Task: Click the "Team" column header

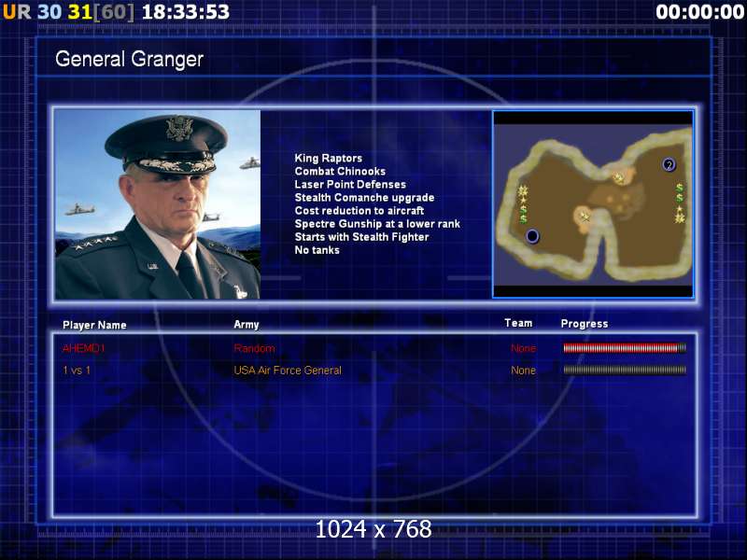Action: 518,323
